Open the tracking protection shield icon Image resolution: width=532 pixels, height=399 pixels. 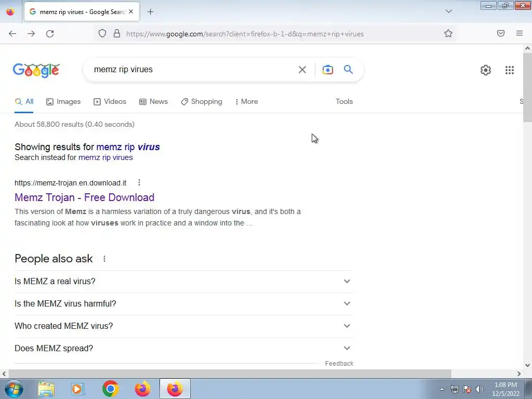102,34
